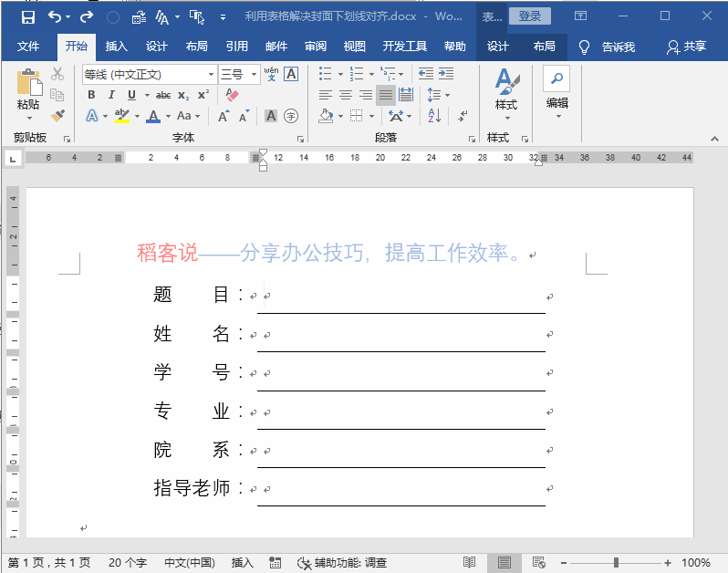The height and width of the screenshot is (573, 728).
Task: Click the zoom slider handle
Action: coord(616,563)
